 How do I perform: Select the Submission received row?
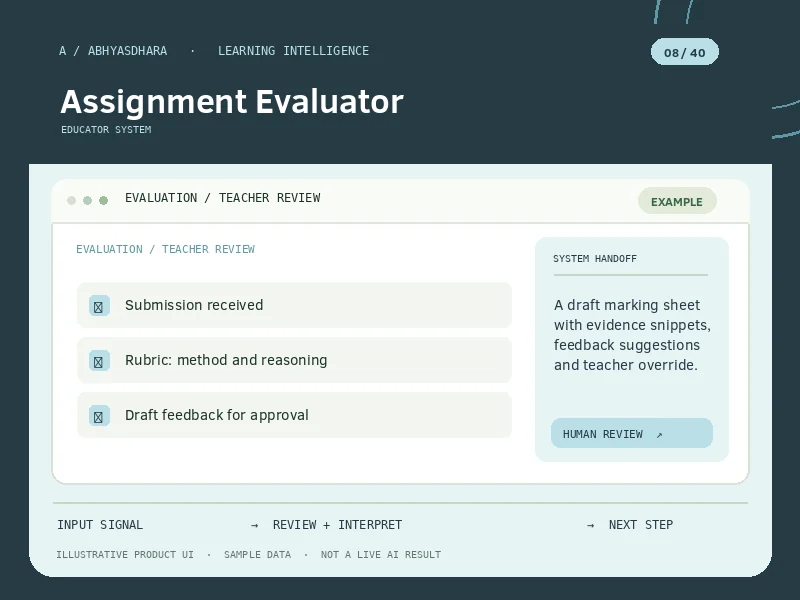click(x=294, y=305)
